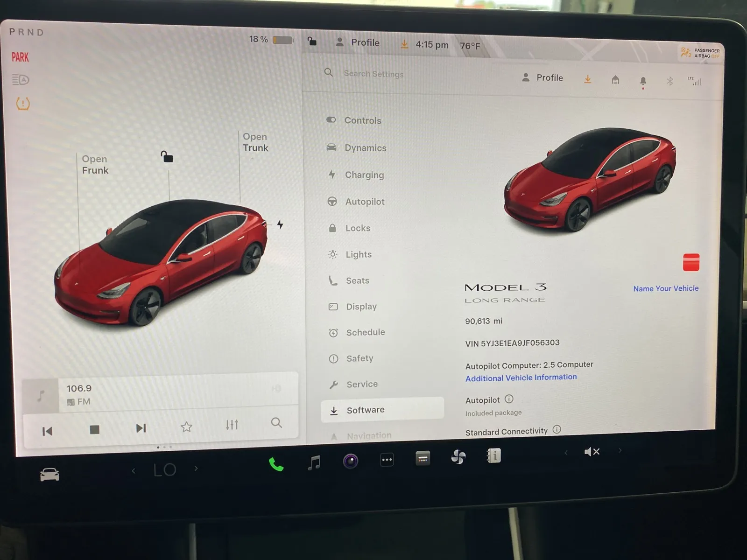This screenshot has height=560, width=747.
Task: Click Name Your Vehicle link
Action: click(x=665, y=288)
